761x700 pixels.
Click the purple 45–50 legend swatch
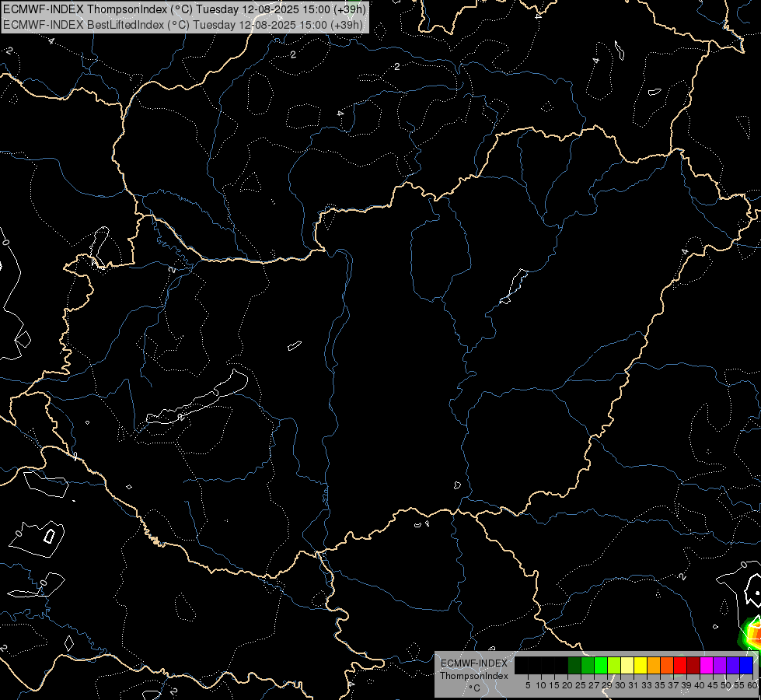tap(720, 665)
